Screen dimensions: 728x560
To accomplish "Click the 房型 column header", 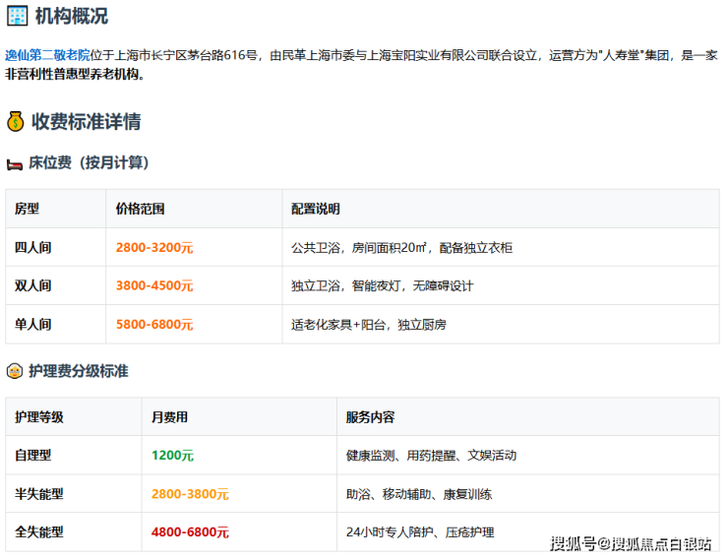I will 27,210.
